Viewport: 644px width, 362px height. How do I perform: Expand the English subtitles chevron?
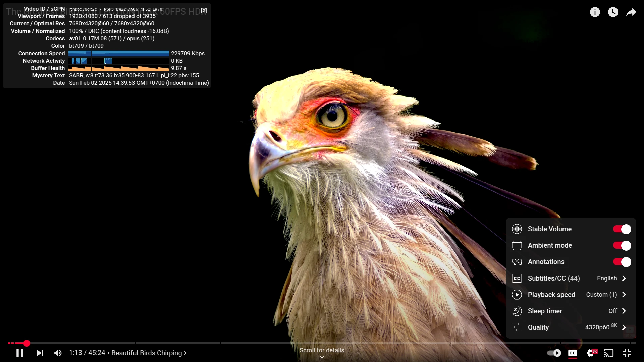pos(624,278)
